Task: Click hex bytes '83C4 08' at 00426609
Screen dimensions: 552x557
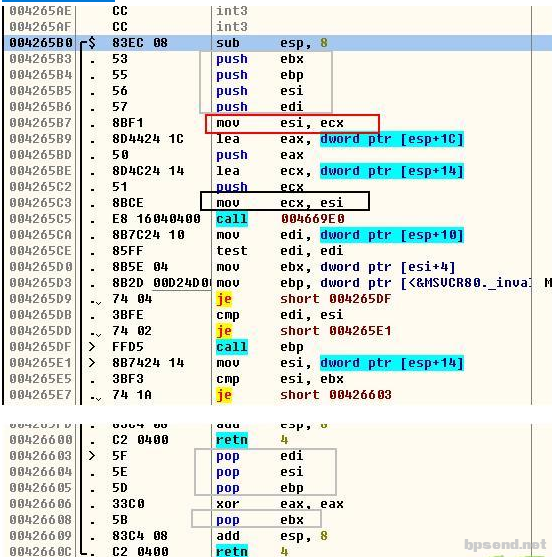Action: click(x=140, y=536)
